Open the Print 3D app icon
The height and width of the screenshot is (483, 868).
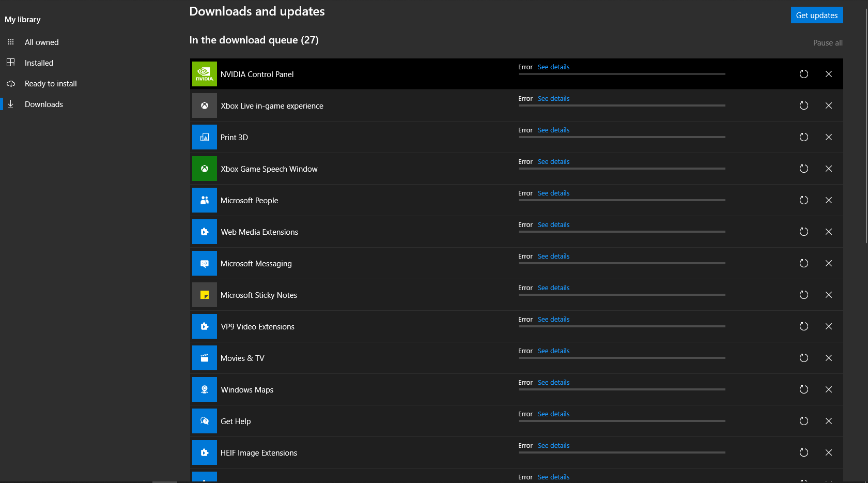[x=205, y=137]
